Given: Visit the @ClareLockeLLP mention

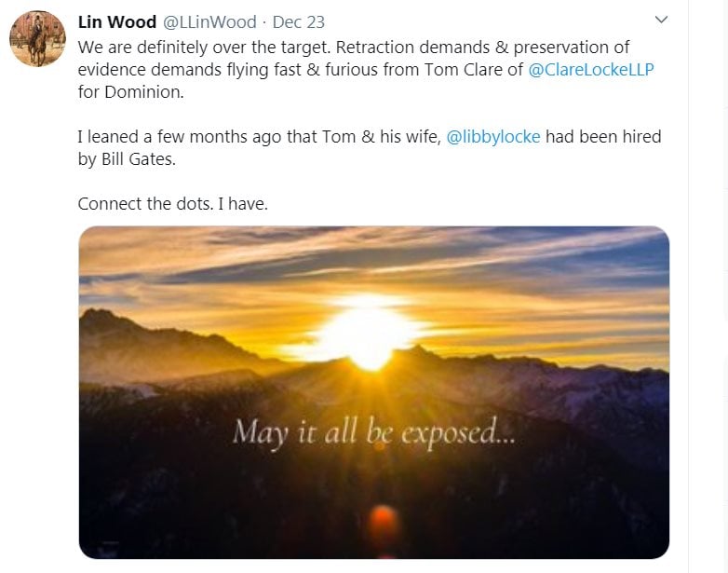Looking at the screenshot, I should point(591,70).
